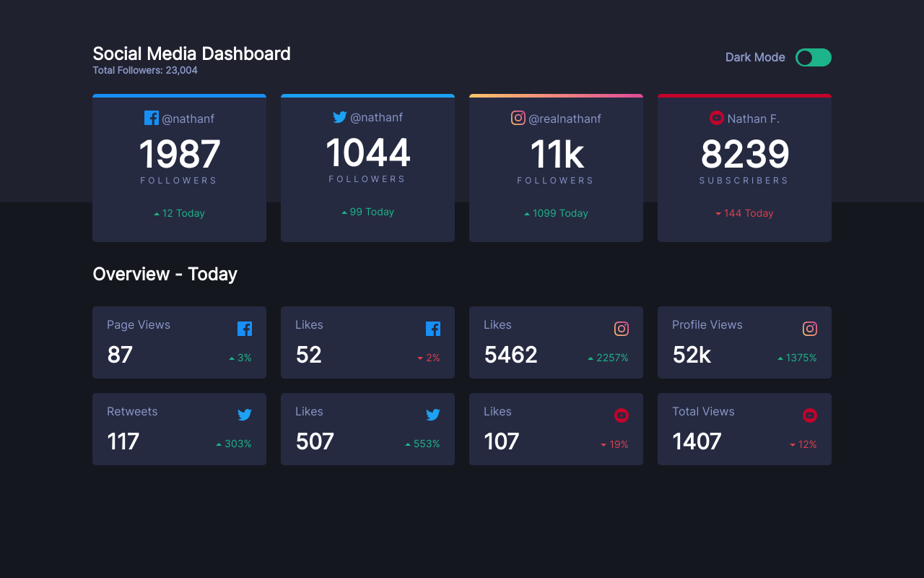
Task: Click Total Followers: 23,004 text
Action: coord(145,71)
